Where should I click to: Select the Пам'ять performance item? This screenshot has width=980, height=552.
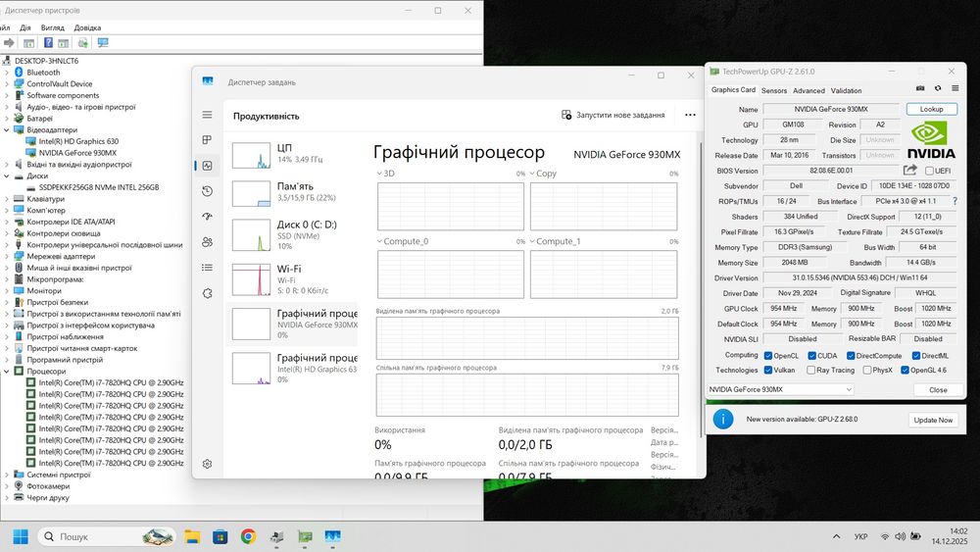click(292, 192)
